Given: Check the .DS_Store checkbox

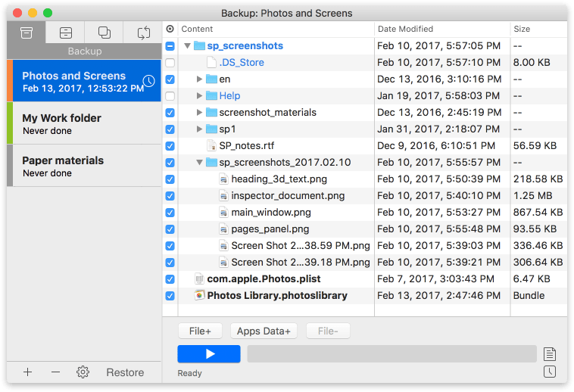Looking at the screenshot, I should click(x=170, y=63).
